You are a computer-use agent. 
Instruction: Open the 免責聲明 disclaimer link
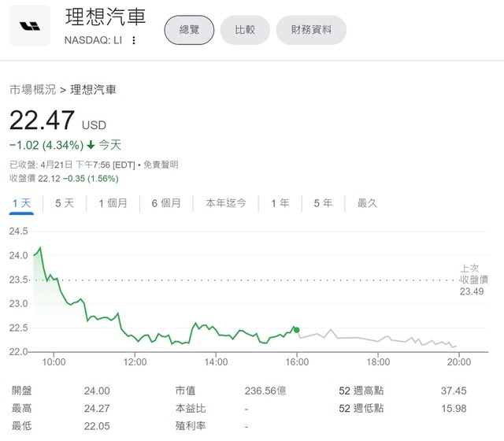coord(161,165)
